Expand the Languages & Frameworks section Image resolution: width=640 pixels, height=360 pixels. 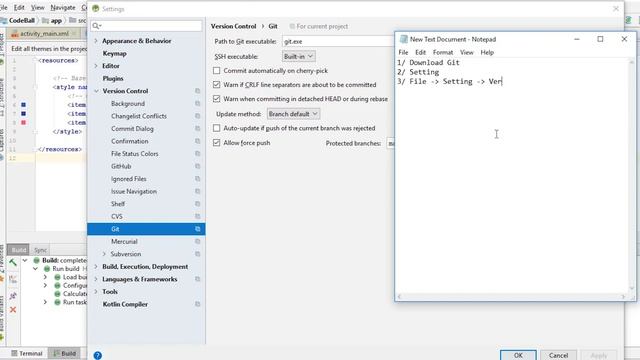click(x=96, y=279)
